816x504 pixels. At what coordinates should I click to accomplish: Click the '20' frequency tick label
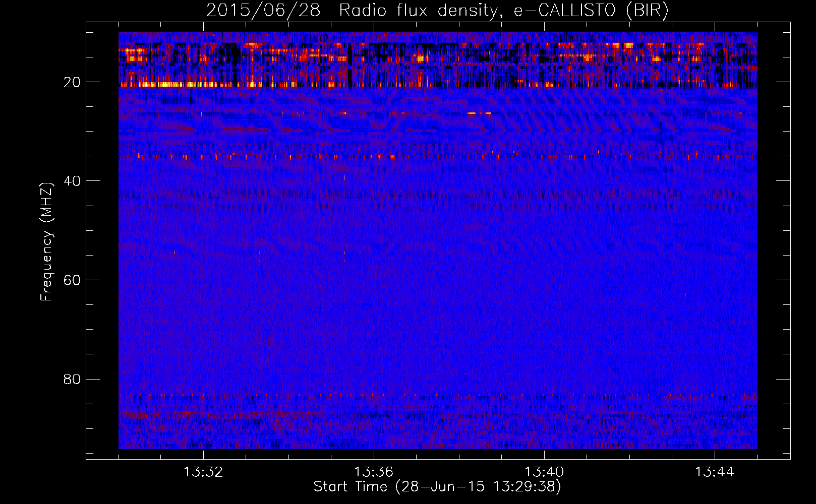(x=72, y=82)
